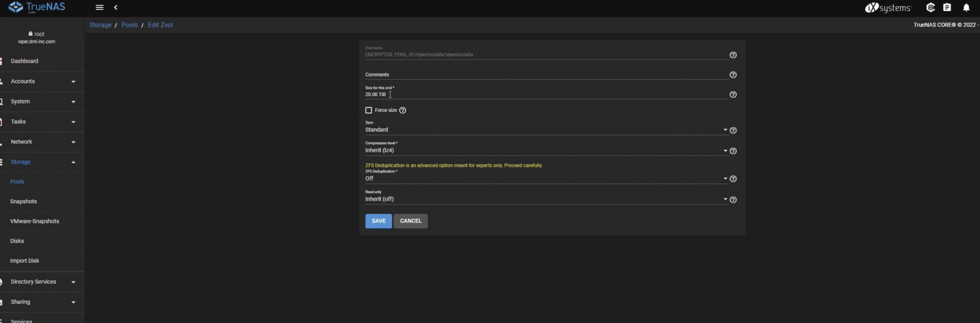
Task: Open the Read-only dropdown
Action: click(x=544, y=199)
